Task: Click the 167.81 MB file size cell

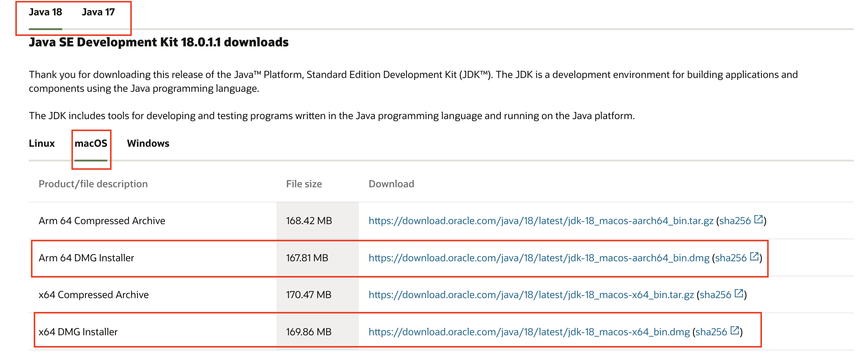Action: 306,258
